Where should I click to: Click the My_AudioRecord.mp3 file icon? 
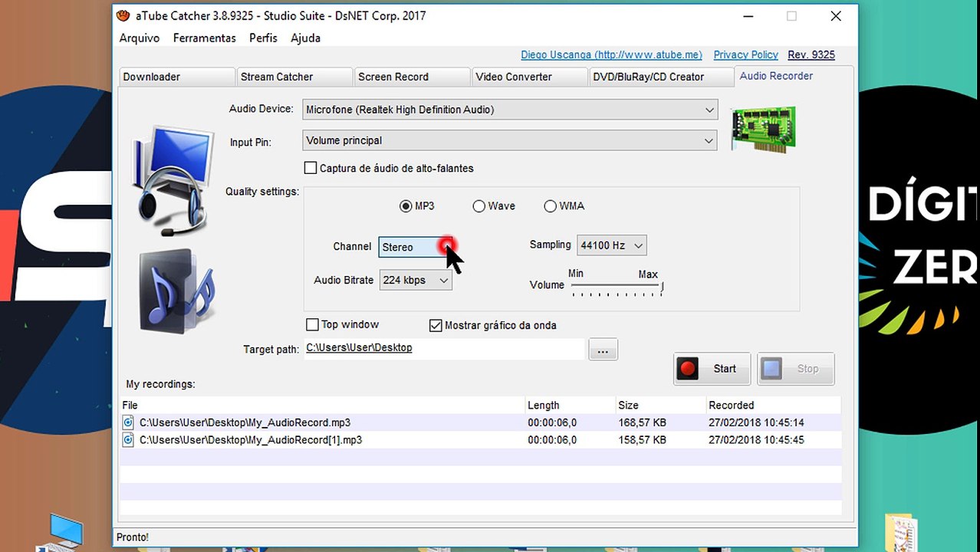(129, 422)
